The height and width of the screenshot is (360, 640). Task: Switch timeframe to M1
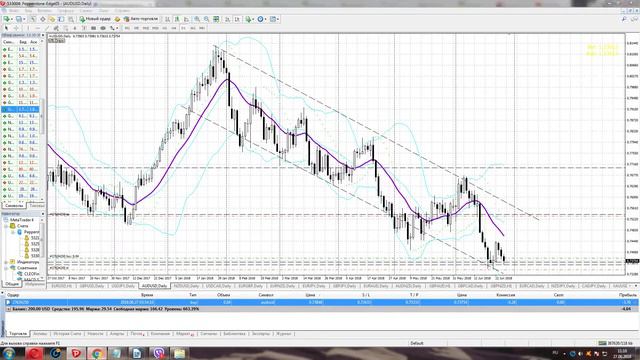coord(127,28)
